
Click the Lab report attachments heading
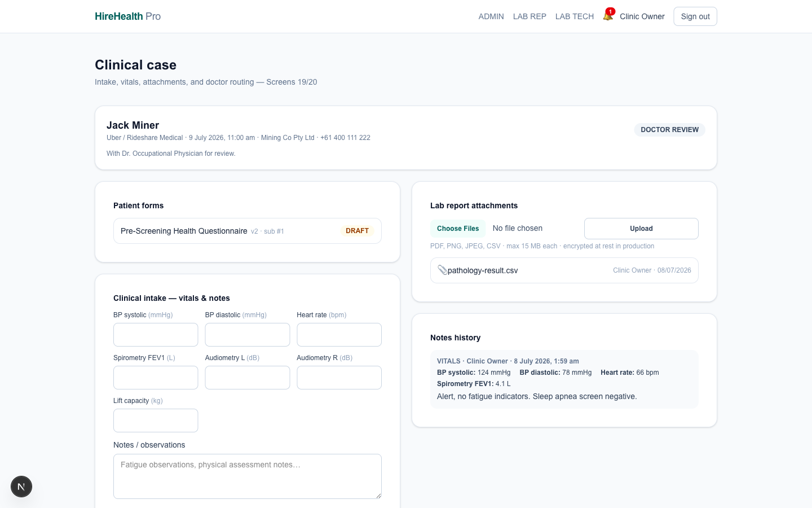[474, 205]
